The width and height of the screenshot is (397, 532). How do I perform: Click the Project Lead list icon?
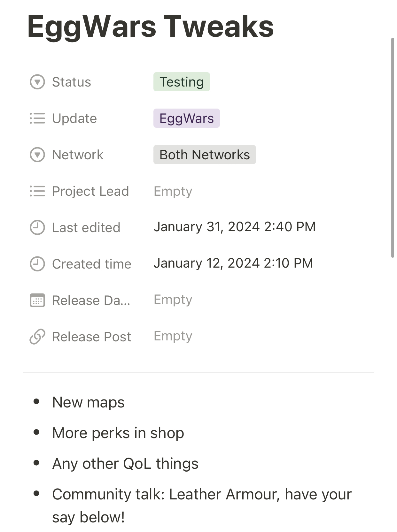click(x=37, y=191)
